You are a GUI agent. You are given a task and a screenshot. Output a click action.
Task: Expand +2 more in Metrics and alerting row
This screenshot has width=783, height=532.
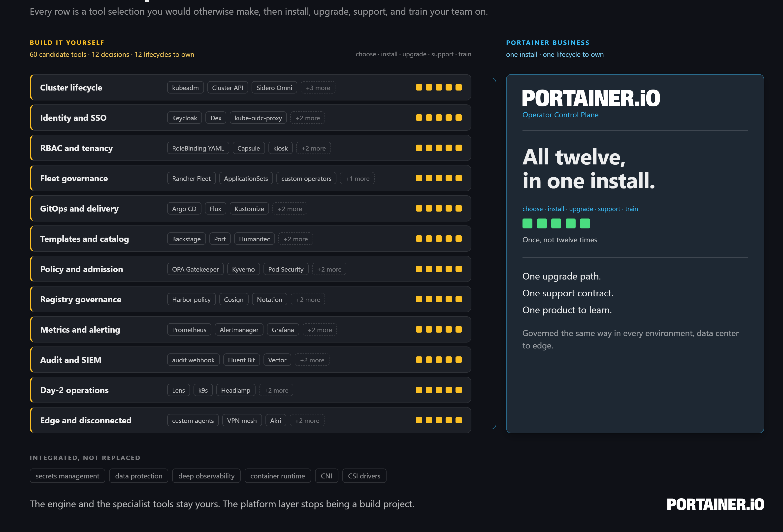320,330
